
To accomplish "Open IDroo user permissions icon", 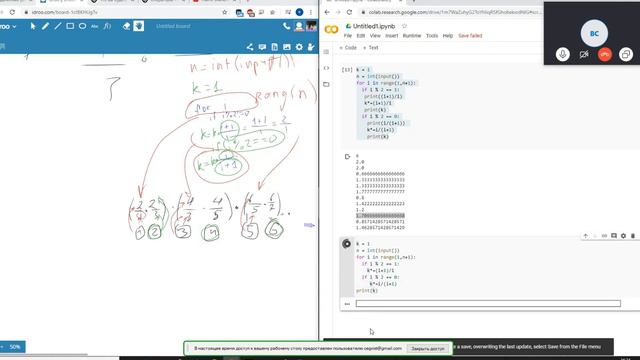I will click(x=311, y=47).
